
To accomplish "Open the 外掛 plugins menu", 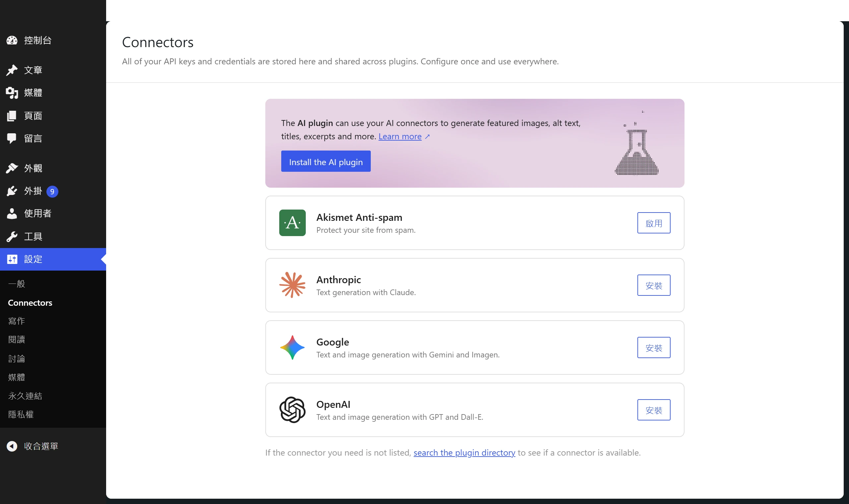I will (x=53, y=191).
